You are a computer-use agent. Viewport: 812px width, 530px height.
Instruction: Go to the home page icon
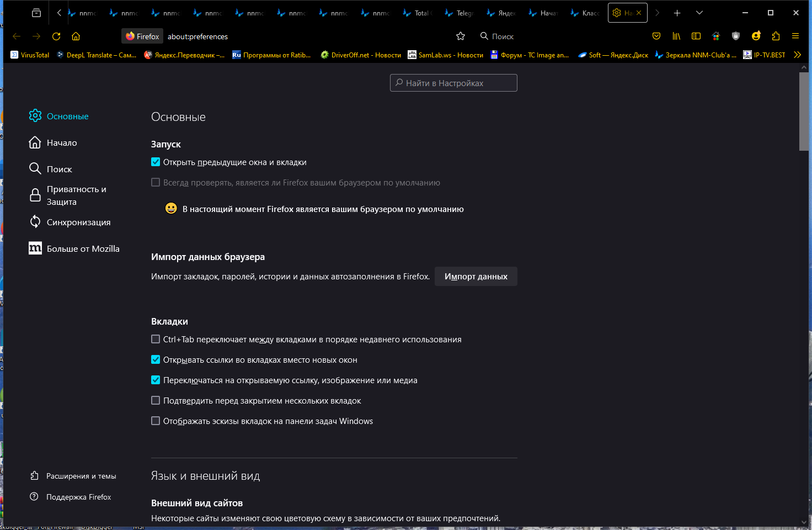click(76, 36)
